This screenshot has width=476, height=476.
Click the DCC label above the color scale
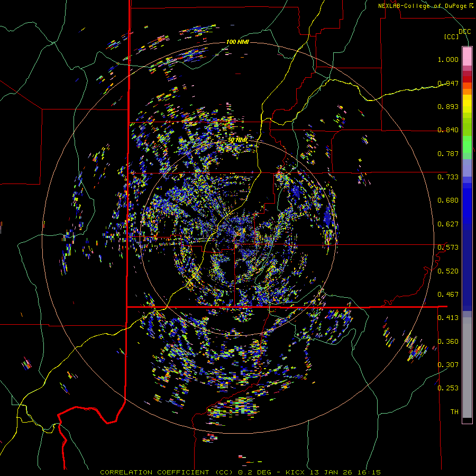(464, 32)
